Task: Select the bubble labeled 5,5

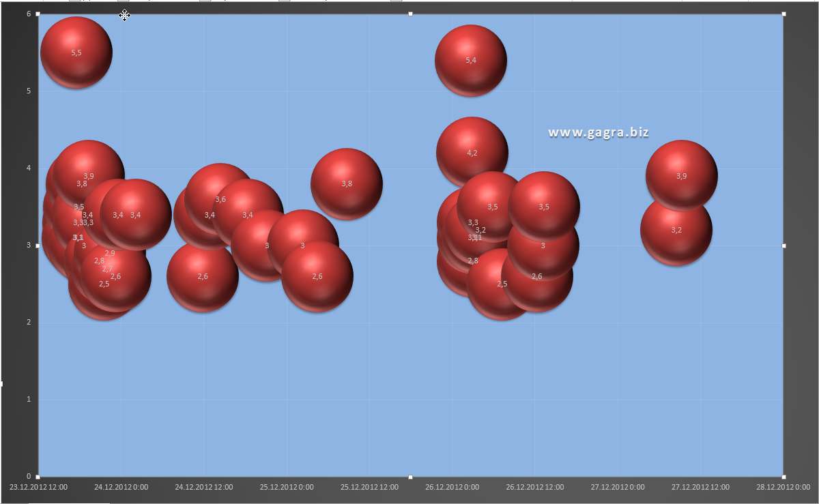Action: point(76,53)
